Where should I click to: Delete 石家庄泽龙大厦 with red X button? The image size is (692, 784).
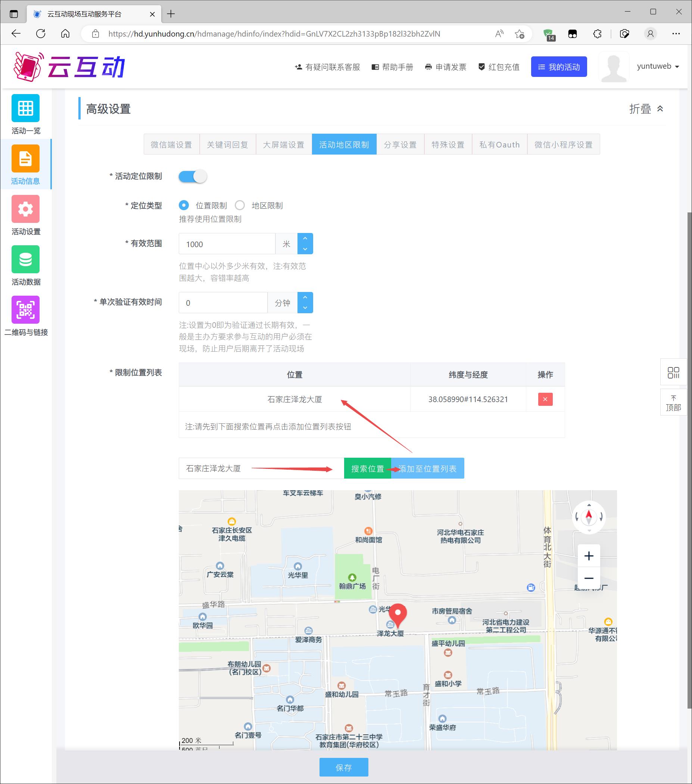pyautogui.click(x=545, y=399)
